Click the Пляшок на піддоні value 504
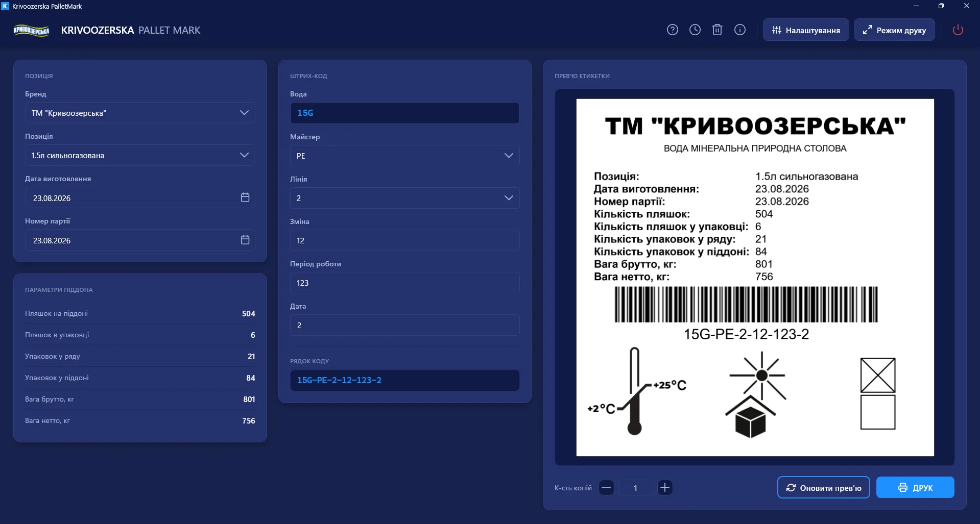The width and height of the screenshot is (980, 524). click(x=248, y=313)
